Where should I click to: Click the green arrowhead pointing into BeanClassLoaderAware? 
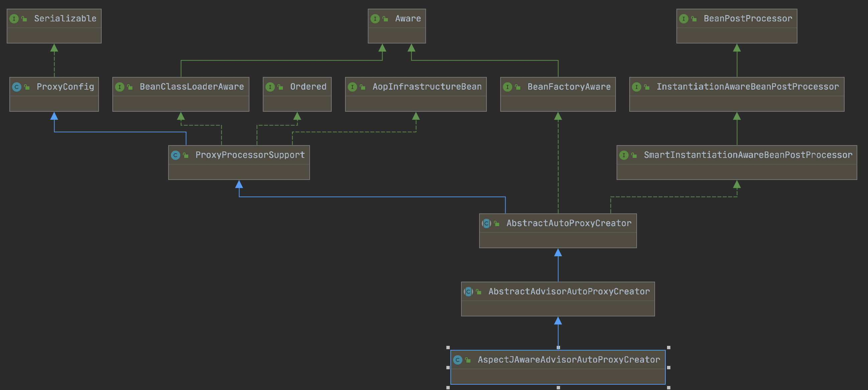[181, 116]
